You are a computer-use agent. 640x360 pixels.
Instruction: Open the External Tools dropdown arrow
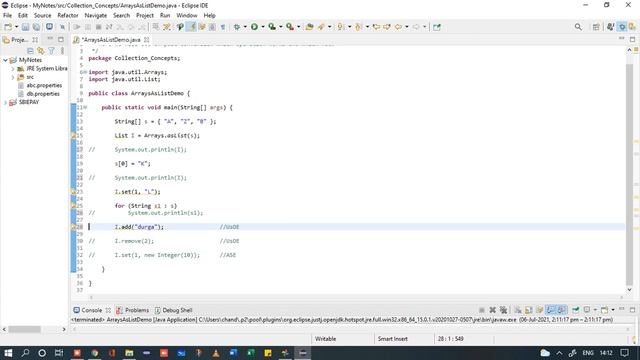coord(298,27)
